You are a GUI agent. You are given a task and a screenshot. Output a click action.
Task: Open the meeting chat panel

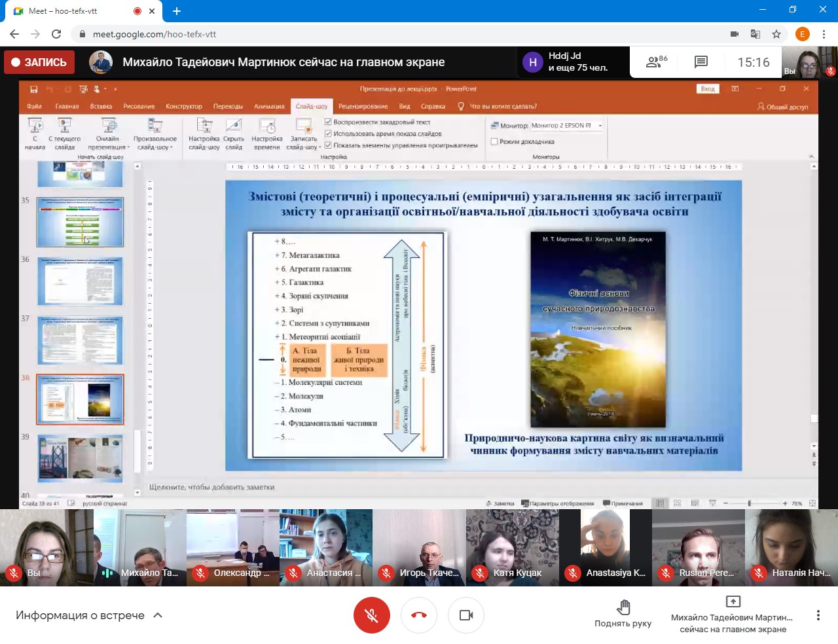pos(701,62)
